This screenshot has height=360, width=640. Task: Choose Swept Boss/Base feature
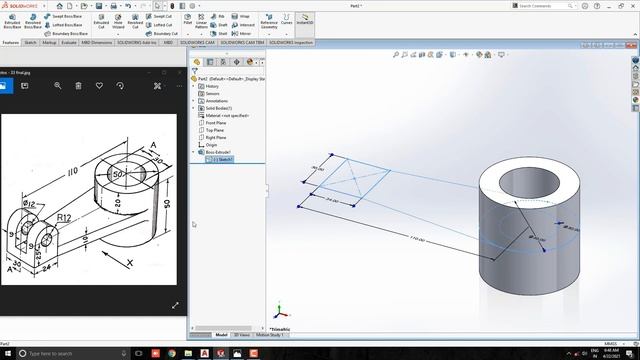(63, 16)
